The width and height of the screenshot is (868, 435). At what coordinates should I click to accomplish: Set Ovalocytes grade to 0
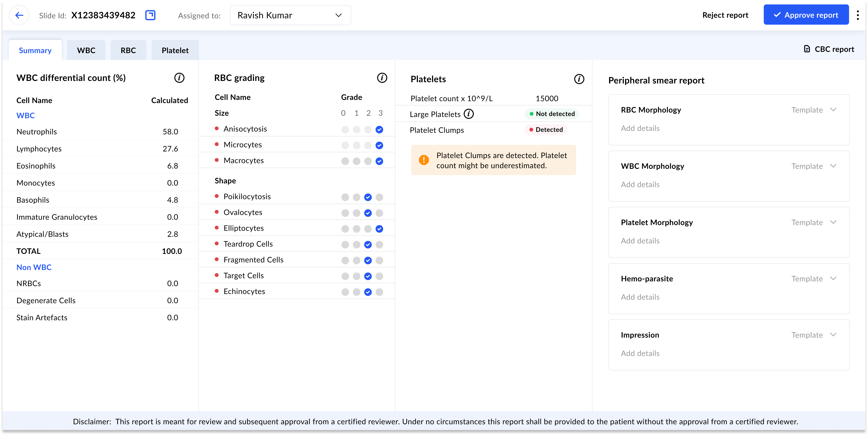[x=345, y=213]
